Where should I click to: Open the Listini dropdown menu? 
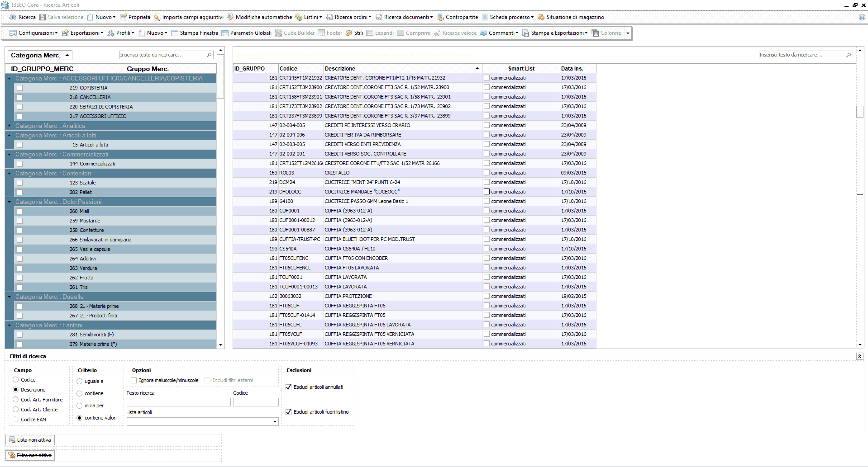coord(309,17)
